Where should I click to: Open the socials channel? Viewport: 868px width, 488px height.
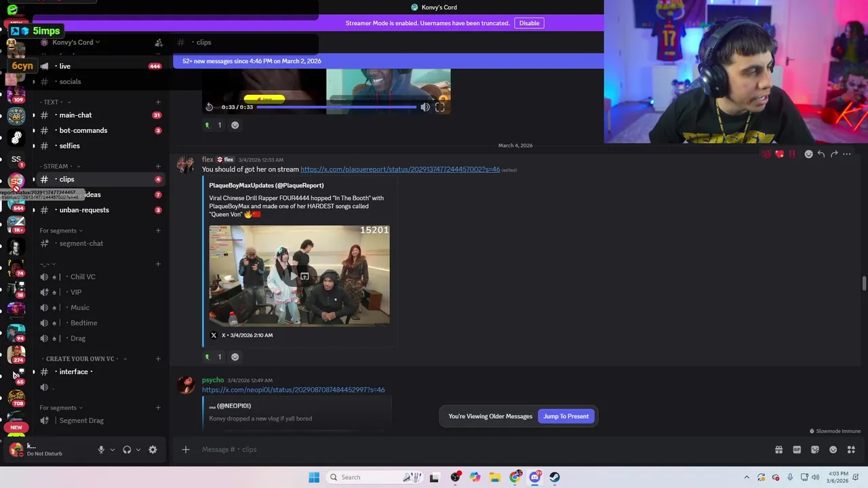98,81
